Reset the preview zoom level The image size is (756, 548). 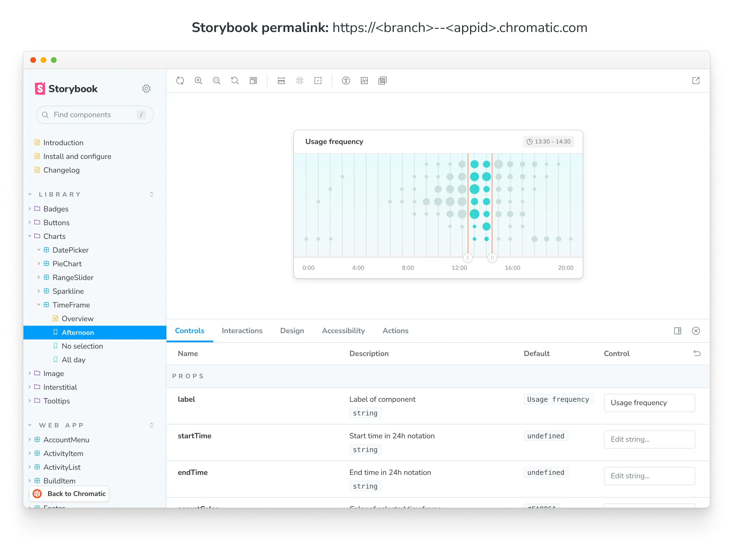235,81
